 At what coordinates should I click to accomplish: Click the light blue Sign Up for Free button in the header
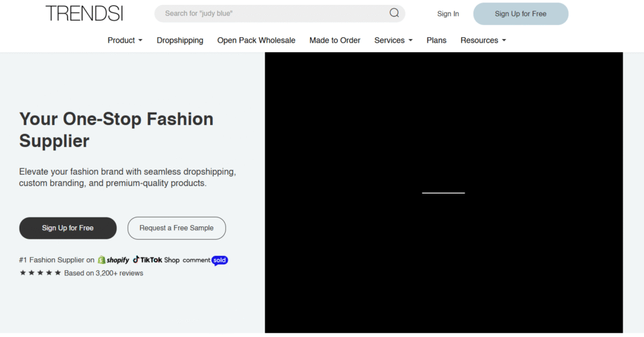click(x=521, y=14)
